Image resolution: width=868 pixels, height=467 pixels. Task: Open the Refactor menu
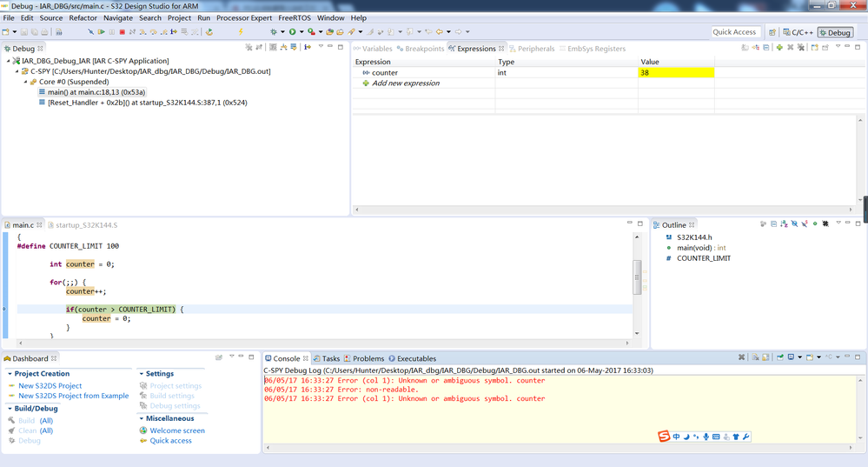point(83,17)
